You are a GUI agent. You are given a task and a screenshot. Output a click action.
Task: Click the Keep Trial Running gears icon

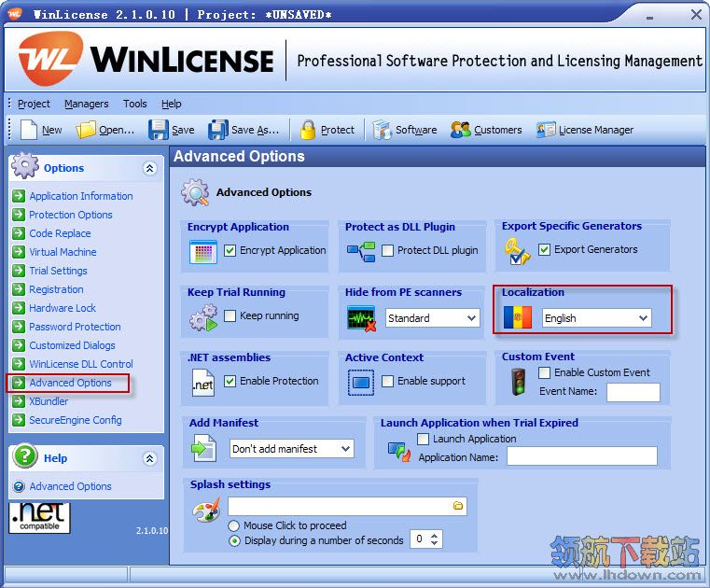(x=202, y=318)
